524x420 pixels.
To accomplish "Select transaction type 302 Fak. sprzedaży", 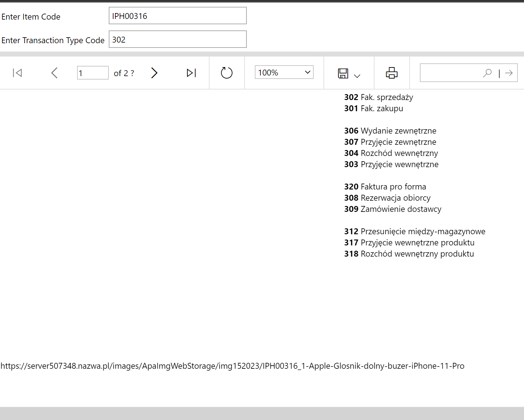I will tap(379, 97).
